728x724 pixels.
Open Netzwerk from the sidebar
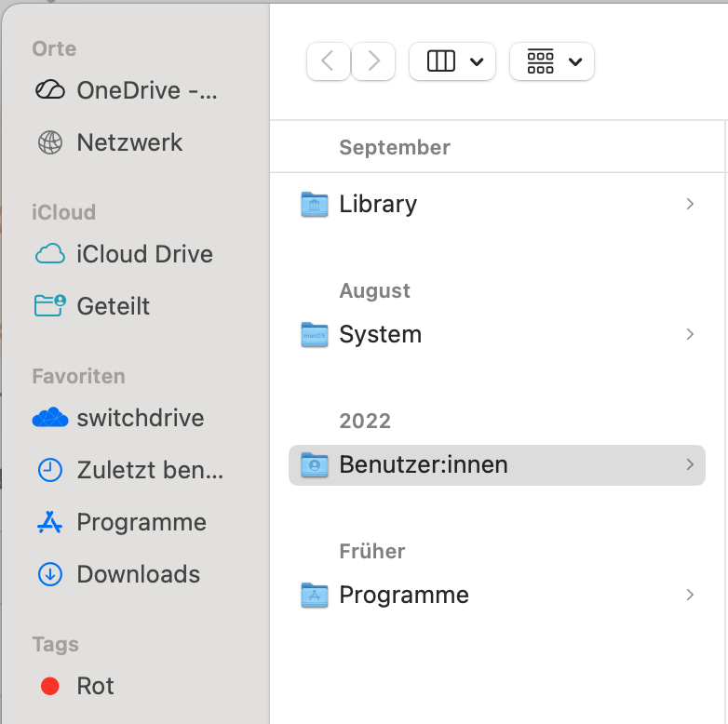pos(110,142)
